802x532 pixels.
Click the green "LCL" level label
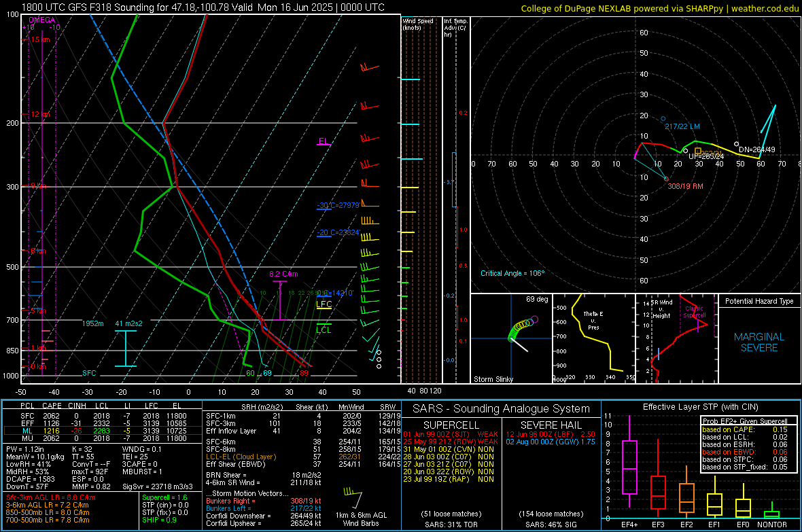pos(324,330)
